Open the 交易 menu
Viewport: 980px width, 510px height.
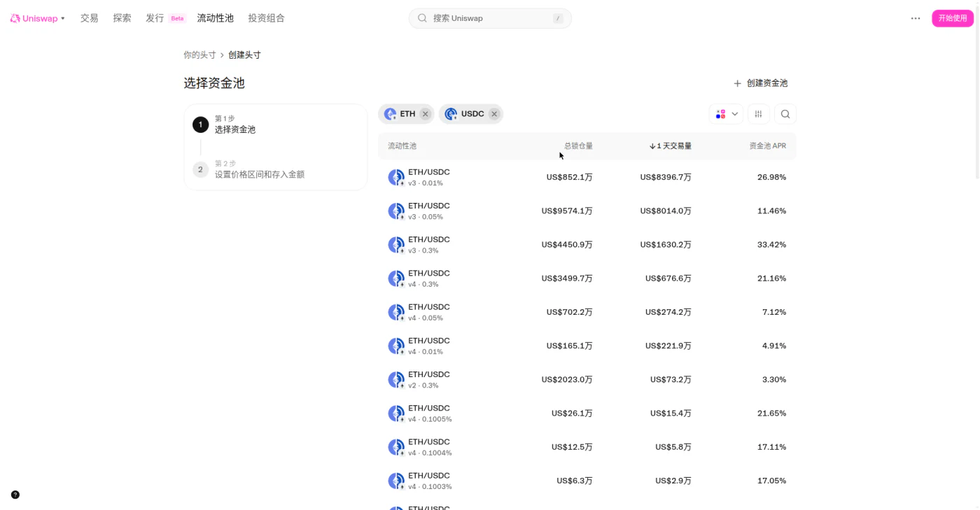pos(89,18)
